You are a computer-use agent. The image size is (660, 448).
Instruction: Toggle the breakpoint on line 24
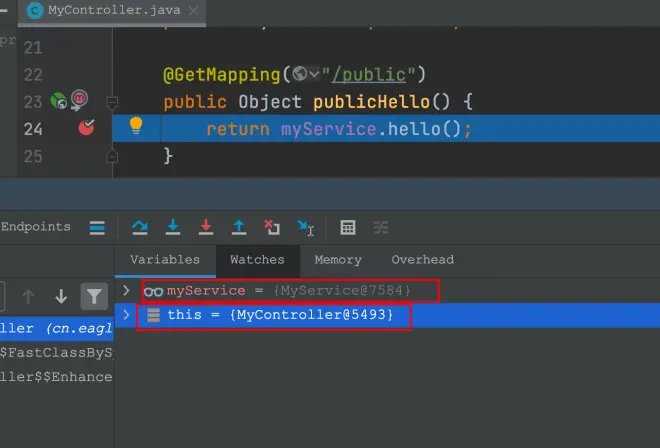[x=86, y=128]
